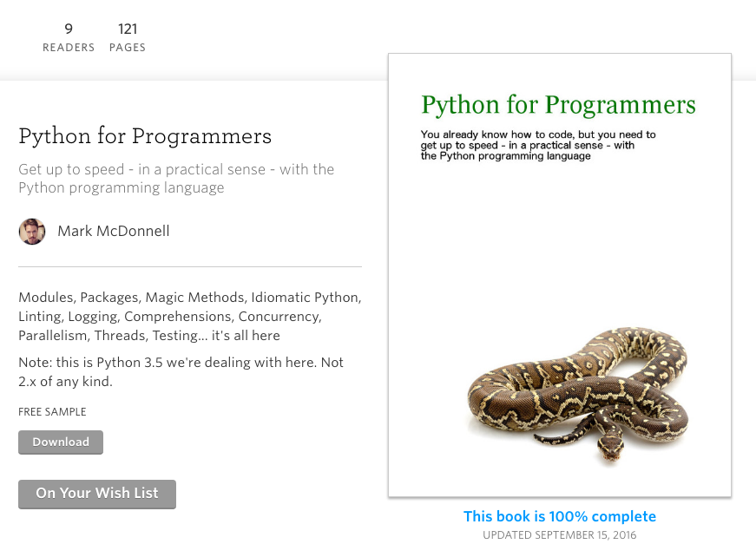Click the PAGES label
Viewport: 756px width, 557px height.
pyautogui.click(x=128, y=49)
